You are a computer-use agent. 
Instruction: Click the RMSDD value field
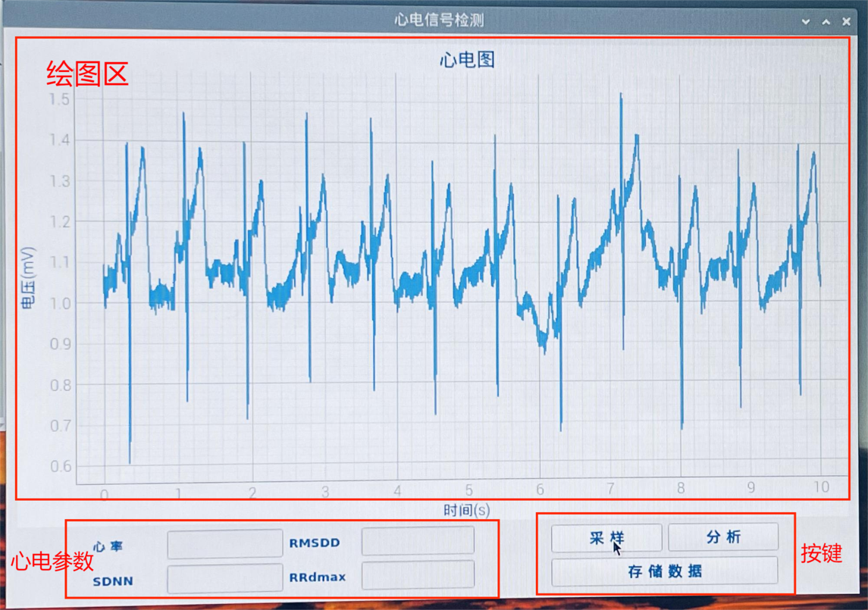click(x=418, y=541)
